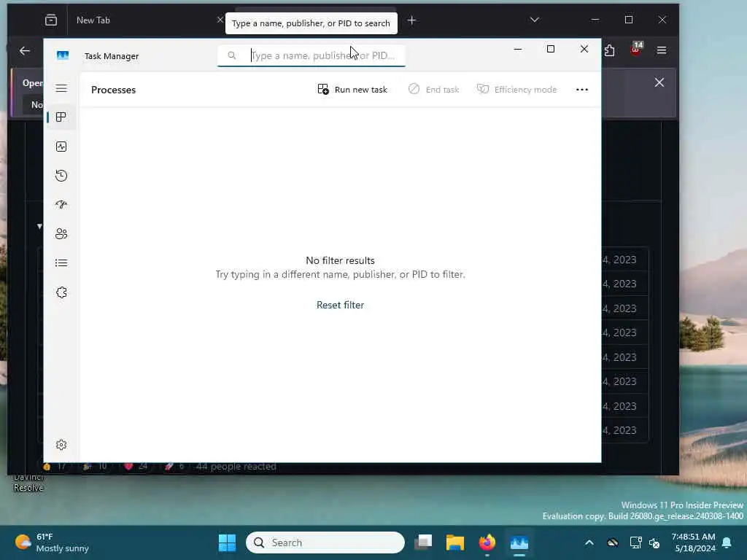
Task: Open File Explorer from the taskbar
Action: (x=455, y=542)
